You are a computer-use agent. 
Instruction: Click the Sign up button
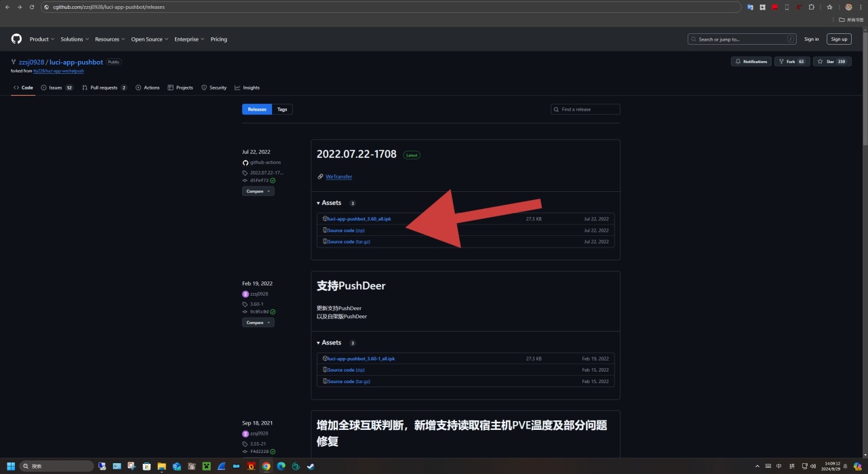[x=839, y=39]
